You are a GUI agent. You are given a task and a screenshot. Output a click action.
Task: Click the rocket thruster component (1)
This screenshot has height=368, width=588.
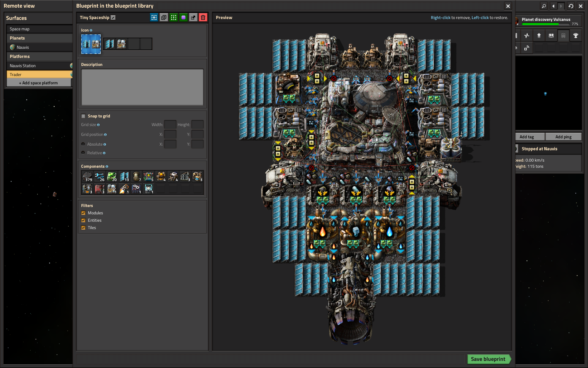pyautogui.click(x=124, y=189)
